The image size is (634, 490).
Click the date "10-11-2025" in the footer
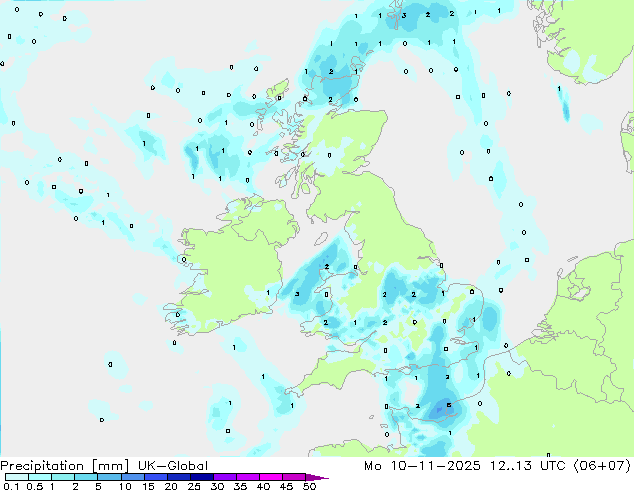point(435,466)
